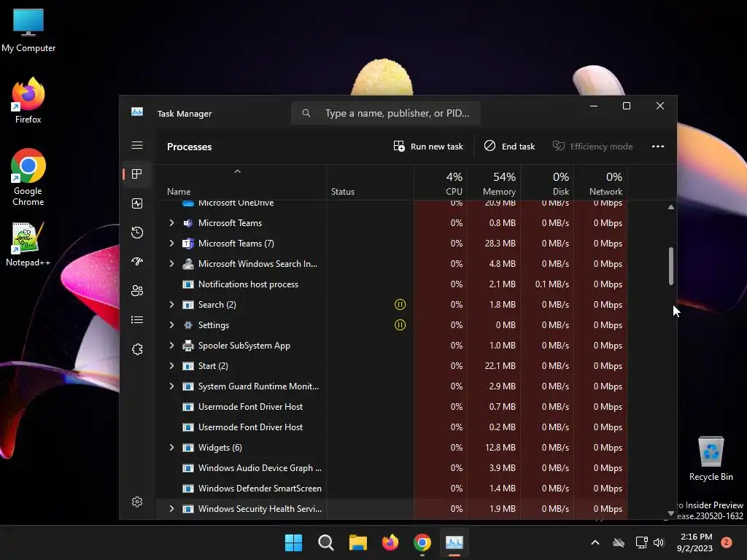Expand the Microsoft Teams 0.8 MB process row

171,223
